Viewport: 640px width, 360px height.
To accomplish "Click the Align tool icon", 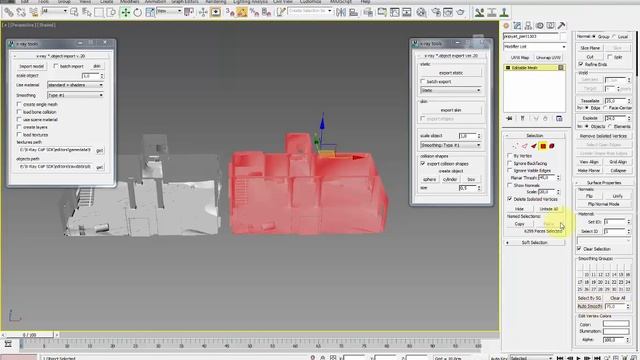I will (353, 12).
